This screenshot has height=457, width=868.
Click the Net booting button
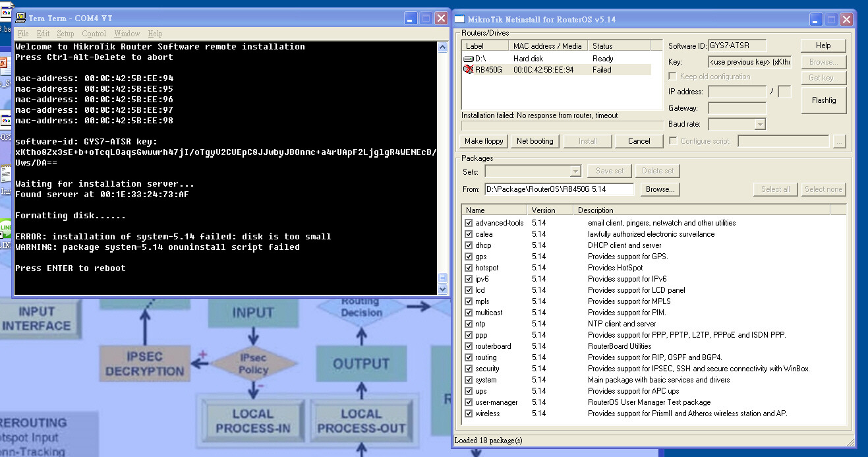(535, 141)
